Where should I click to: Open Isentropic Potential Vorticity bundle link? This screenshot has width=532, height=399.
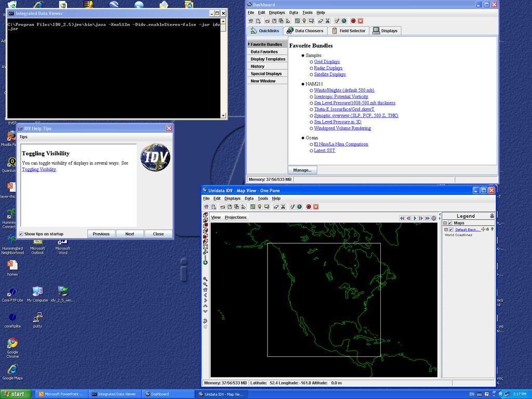point(341,96)
